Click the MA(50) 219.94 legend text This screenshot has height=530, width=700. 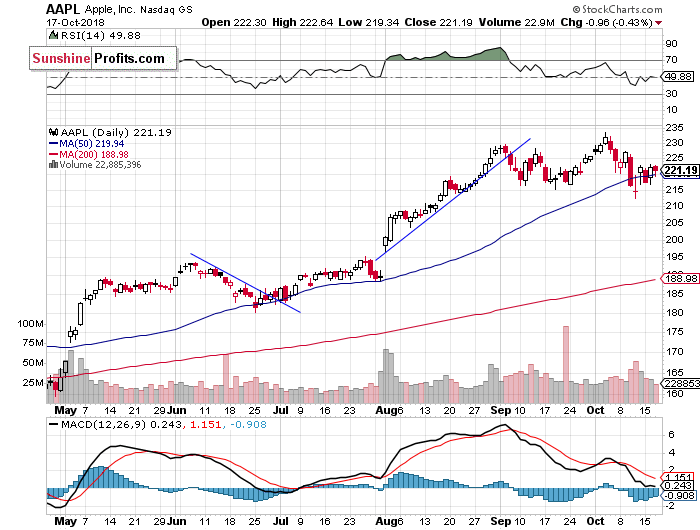pyautogui.click(x=92, y=144)
